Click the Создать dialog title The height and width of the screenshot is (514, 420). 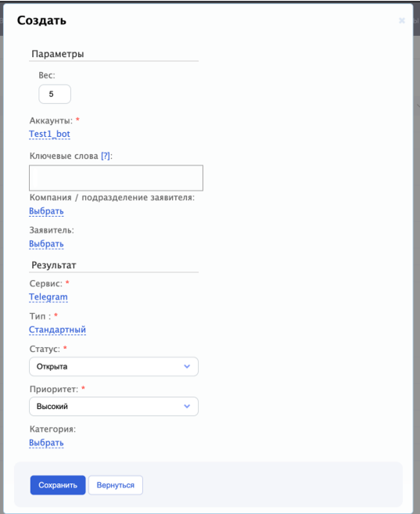[41, 20]
